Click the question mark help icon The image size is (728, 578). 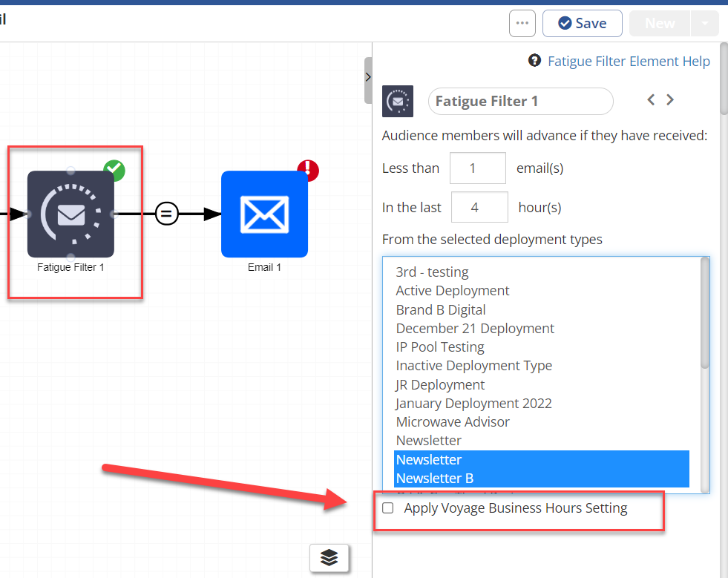534,61
